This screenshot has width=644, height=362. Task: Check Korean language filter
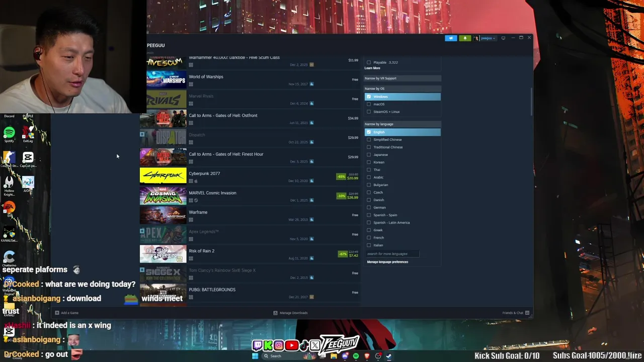(x=369, y=162)
